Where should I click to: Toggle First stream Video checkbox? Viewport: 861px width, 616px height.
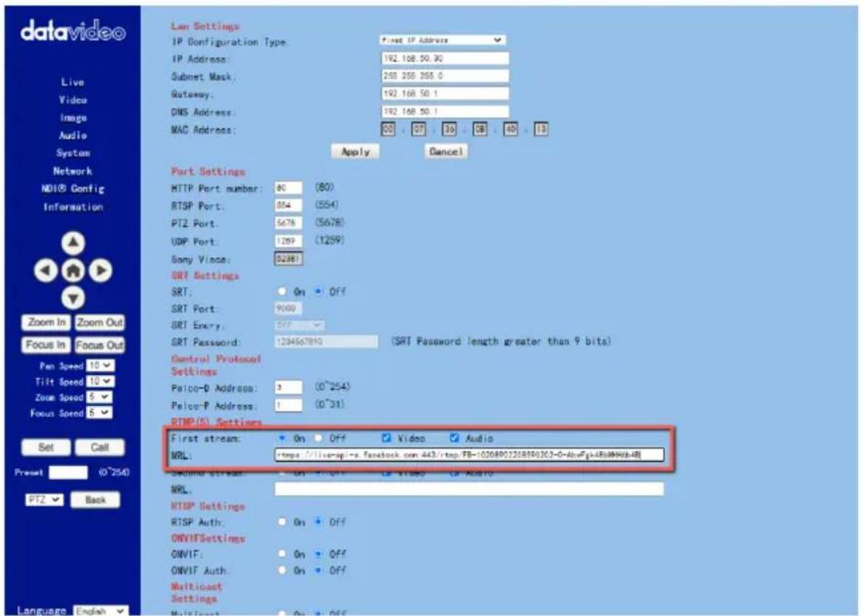click(386, 438)
